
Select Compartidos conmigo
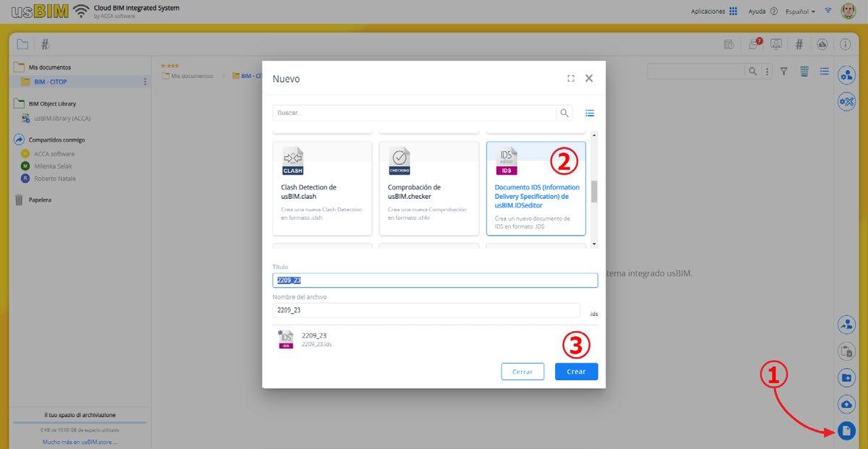56,140
